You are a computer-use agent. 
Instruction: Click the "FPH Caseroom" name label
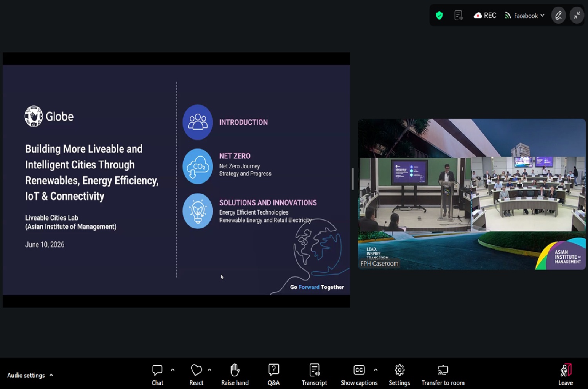[x=379, y=264]
